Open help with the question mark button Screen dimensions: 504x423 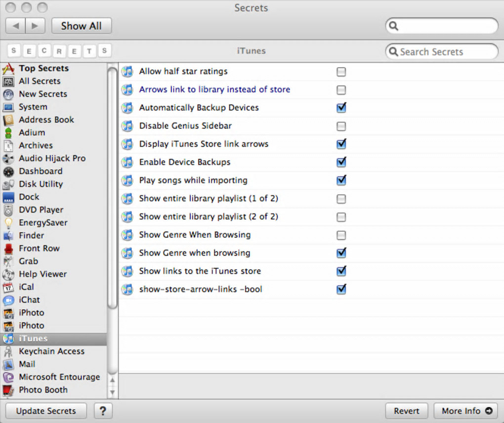click(x=103, y=411)
